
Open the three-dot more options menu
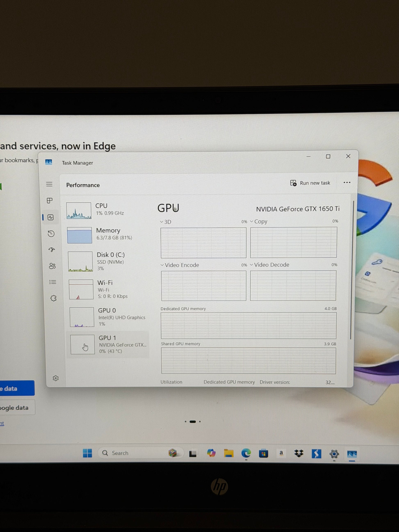click(x=347, y=182)
